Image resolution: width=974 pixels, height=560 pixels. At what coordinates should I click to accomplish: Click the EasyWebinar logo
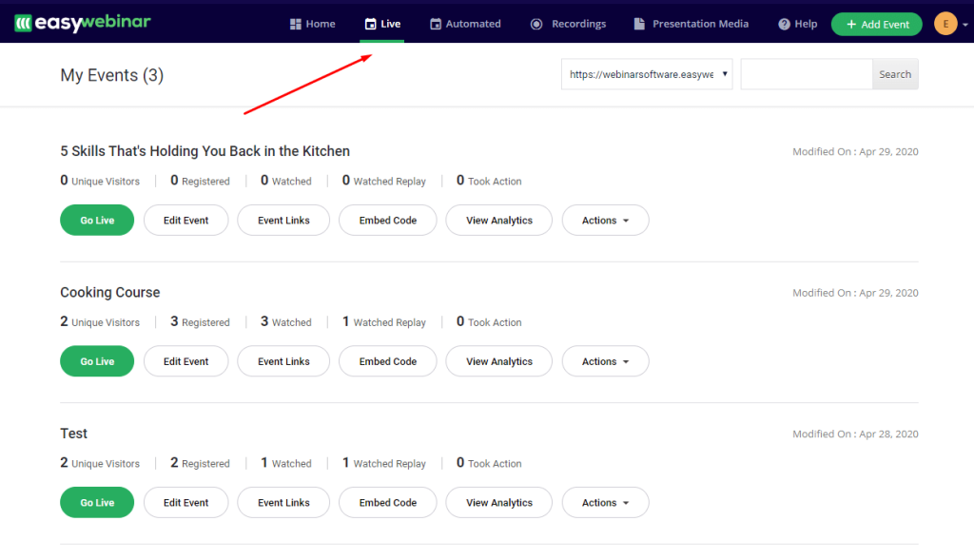point(82,22)
